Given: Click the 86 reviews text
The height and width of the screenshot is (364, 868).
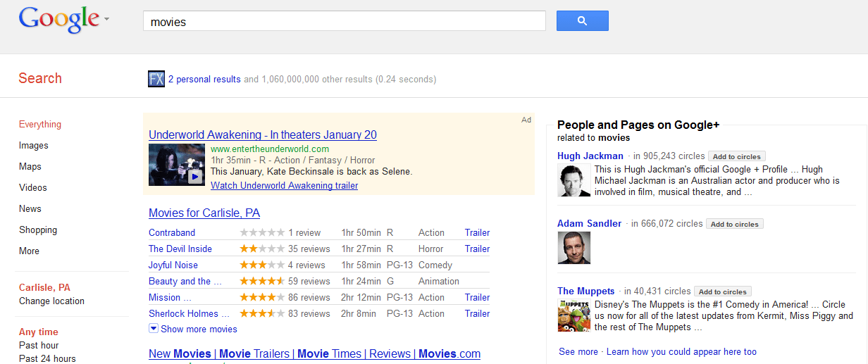Looking at the screenshot, I should pos(309,298).
